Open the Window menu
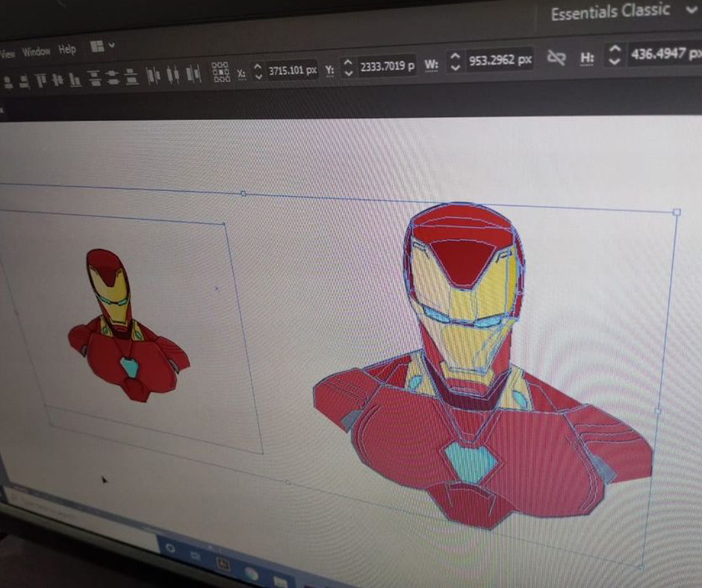The width and height of the screenshot is (702, 588). 37,51
